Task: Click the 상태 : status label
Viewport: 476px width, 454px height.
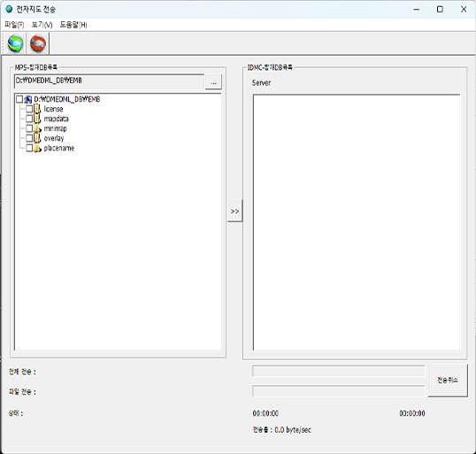Action: 15,413
